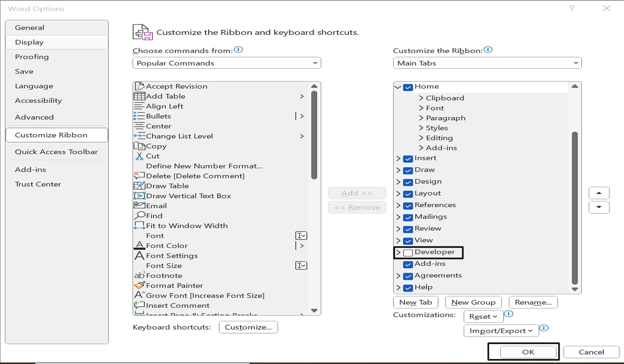Click the Delete Comment icon
Image resolution: width=624 pixels, height=364 pixels.
point(139,176)
